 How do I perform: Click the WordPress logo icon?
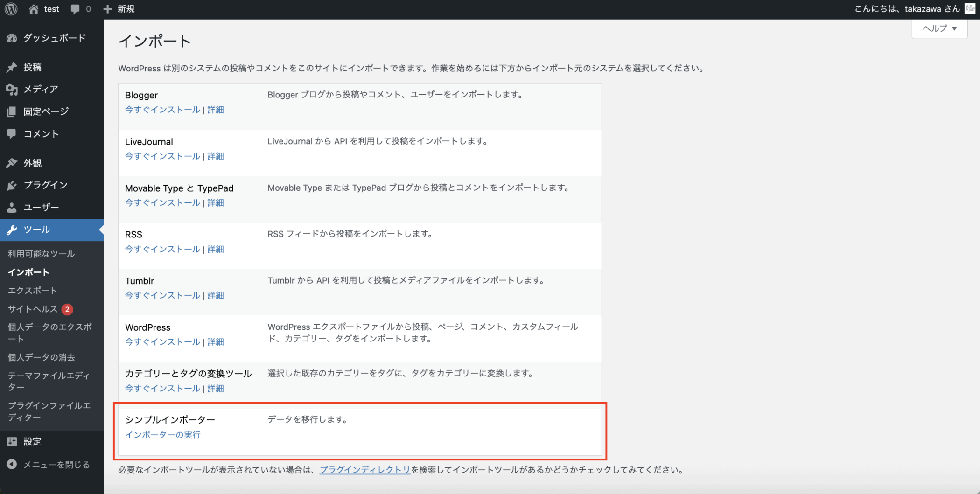click(x=11, y=9)
